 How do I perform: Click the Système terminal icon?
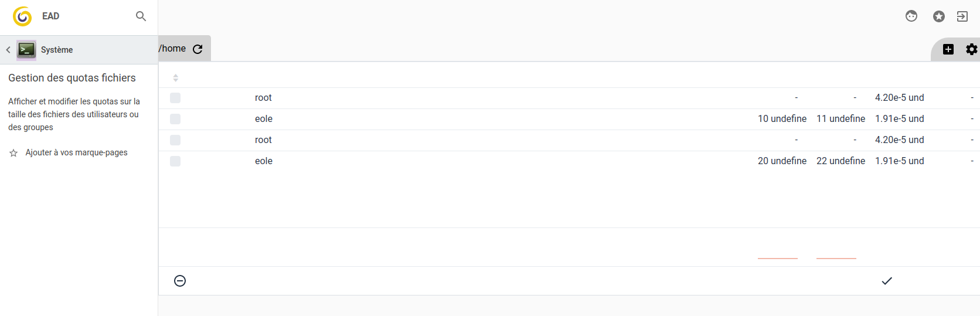tap(26, 50)
